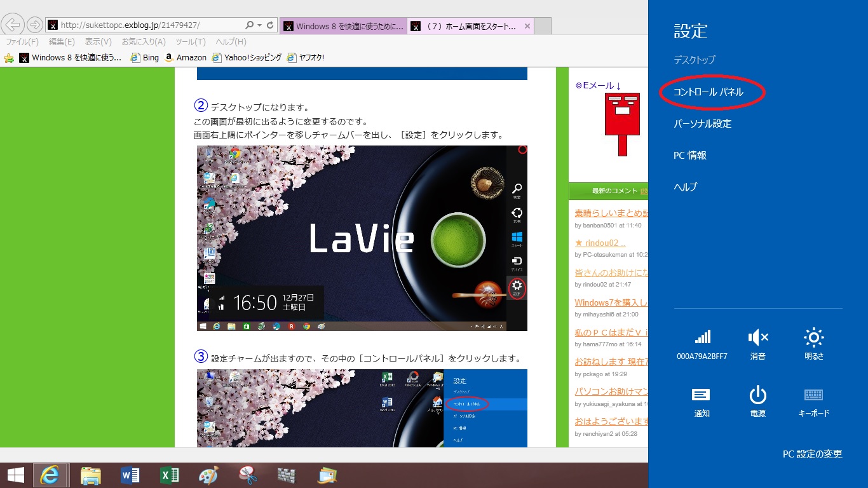Open PC 設定の変更 at charm bottom
This screenshot has width=868, height=488.
coord(812,454)
